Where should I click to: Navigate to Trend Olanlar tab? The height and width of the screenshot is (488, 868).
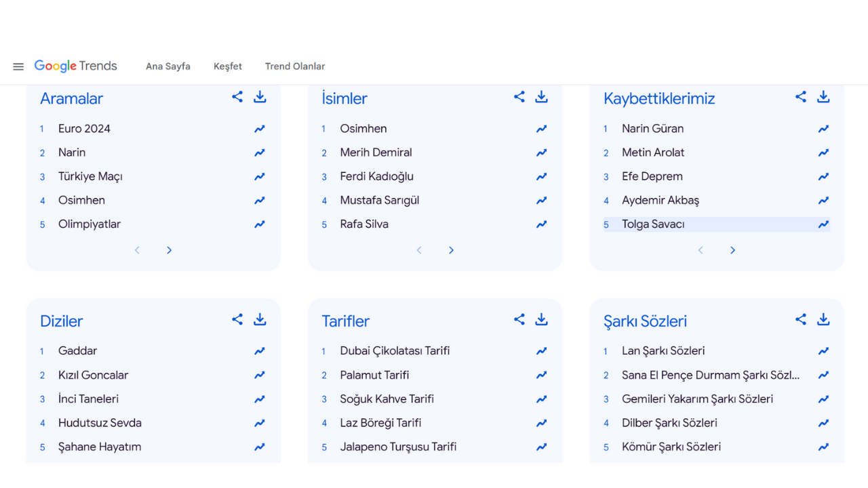tap(295, 66)
